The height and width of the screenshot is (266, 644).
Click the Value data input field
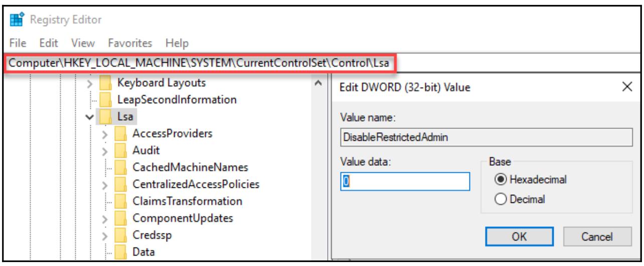click(x=406, y=181)
